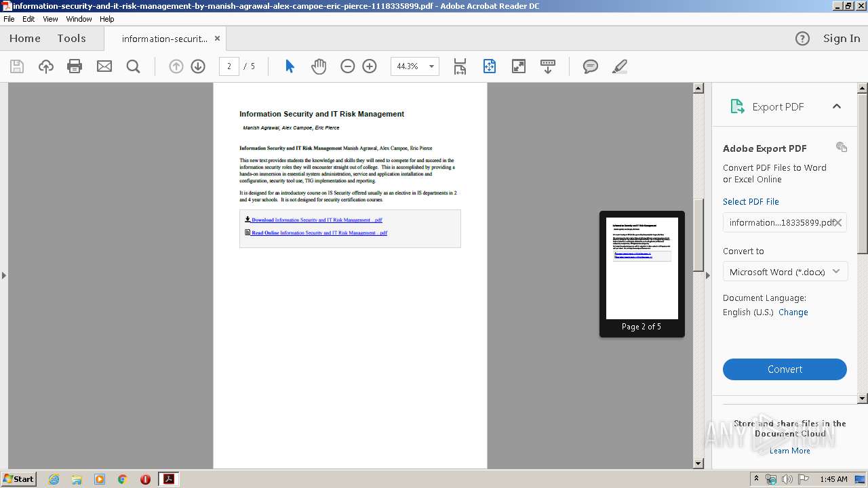Image resolution: width=868 pixels, height=488 pixels.
Task: Add a comment sticky note
Action: [591, 66]
